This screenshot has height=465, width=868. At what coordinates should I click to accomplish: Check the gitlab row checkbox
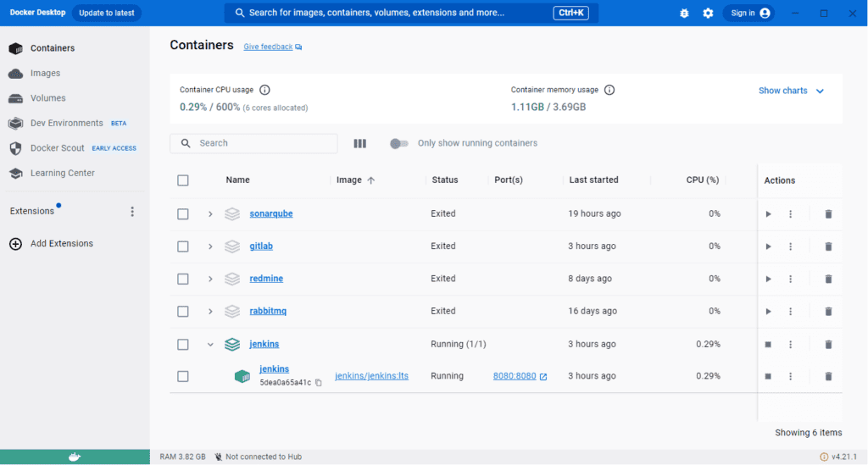click(x=183, y=246)
